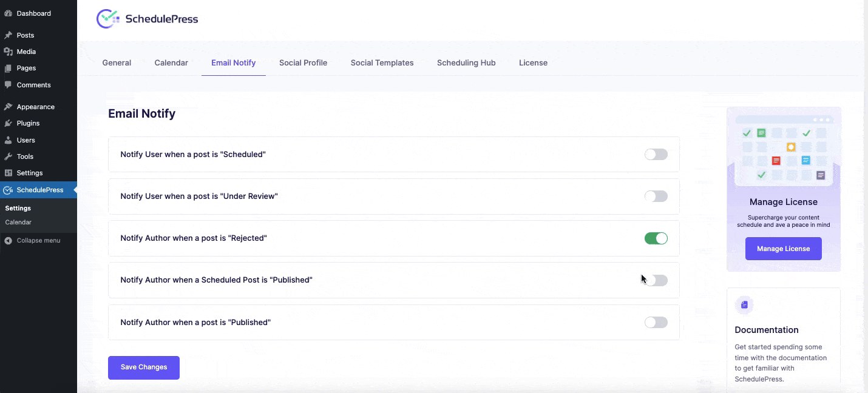Click the Collapse menu arrow icon
This screenshot has width=868, height=393.
coord(8,241)
